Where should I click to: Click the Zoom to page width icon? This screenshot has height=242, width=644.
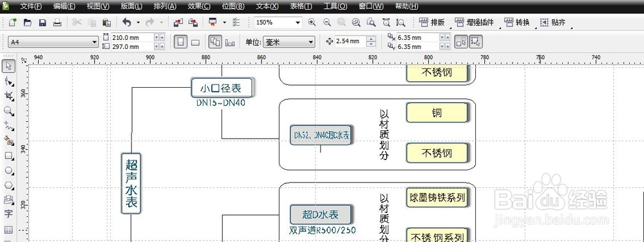pos(386,23)
